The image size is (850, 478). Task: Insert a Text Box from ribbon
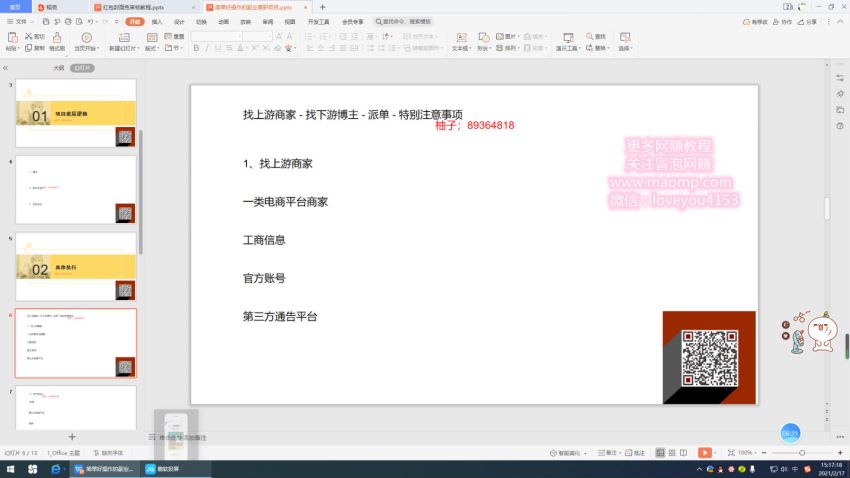click(461, 37)
